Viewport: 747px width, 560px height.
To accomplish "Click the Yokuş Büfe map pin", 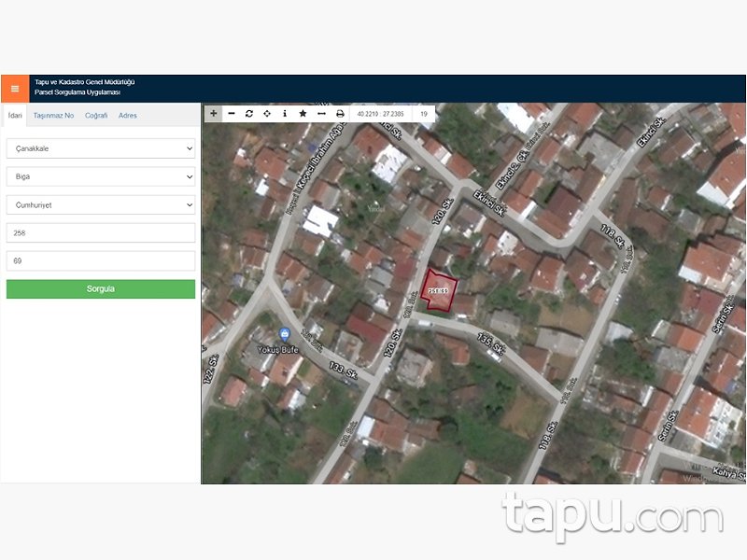I will 285,334.
